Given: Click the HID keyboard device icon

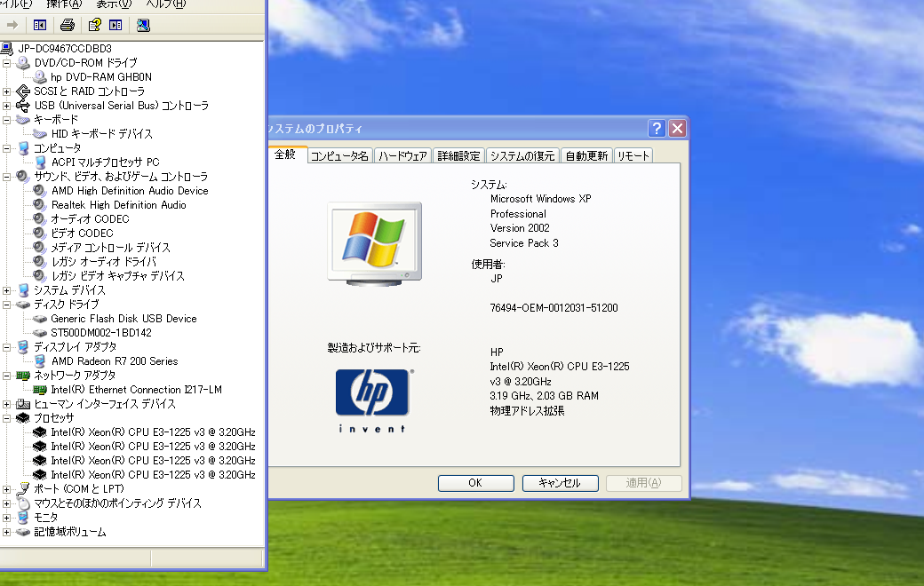Looking at the screenshot, I should pyautogui.click(x=39, y=134).
